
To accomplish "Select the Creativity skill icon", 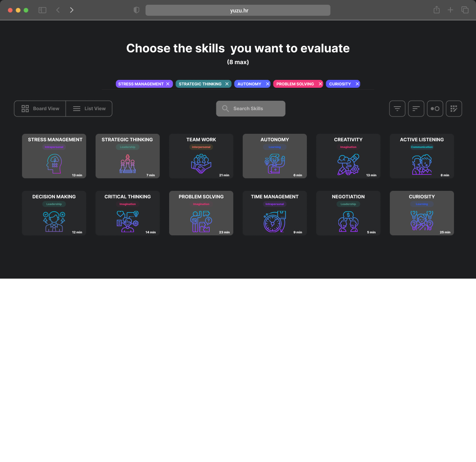I will click(x=348, y=164).
